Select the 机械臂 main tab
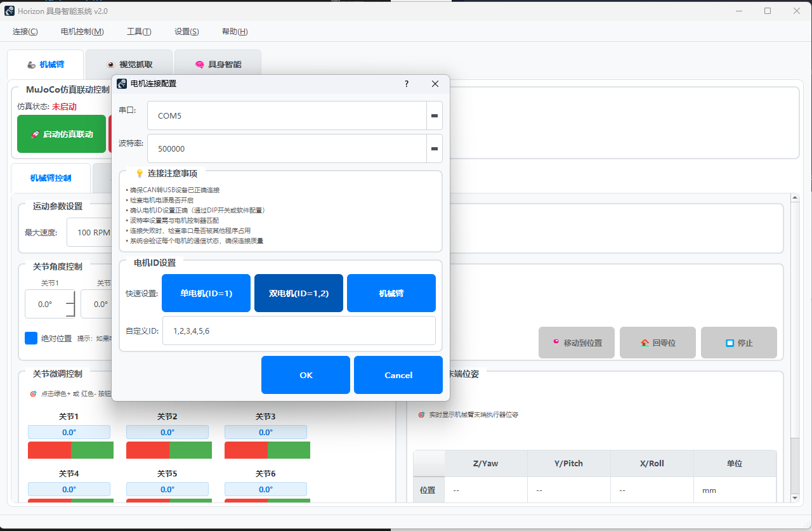Viewport: 812px width, 531px height. [x=46, y=65]
